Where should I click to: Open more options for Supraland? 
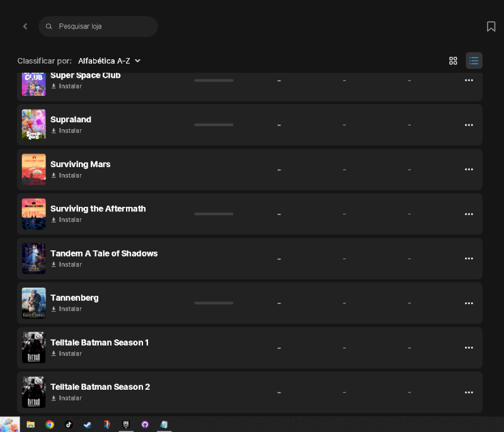tap(469, 125)
